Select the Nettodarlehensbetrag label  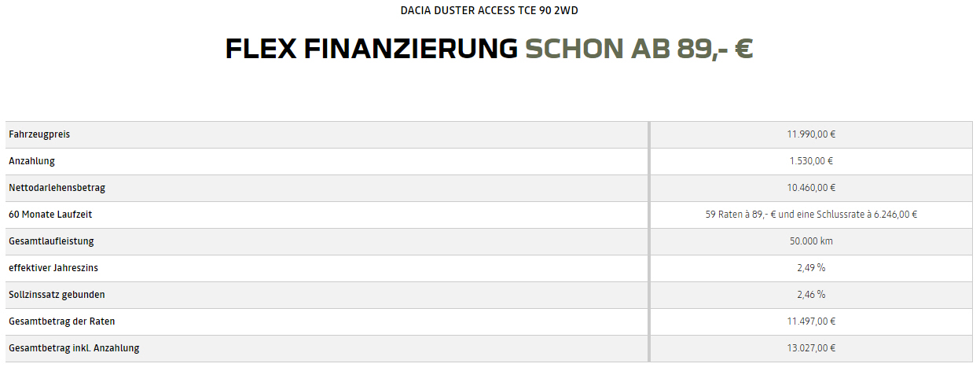pos(57,188)
